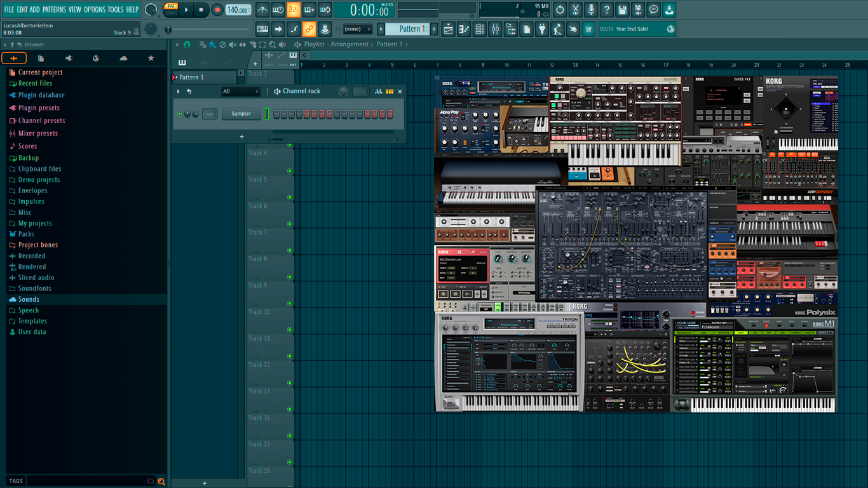The height and width of the screenshot is (488, 868).
Task: Select the Browser starred favorites tab
Action: pyautogui.click(x=151, y=58)
